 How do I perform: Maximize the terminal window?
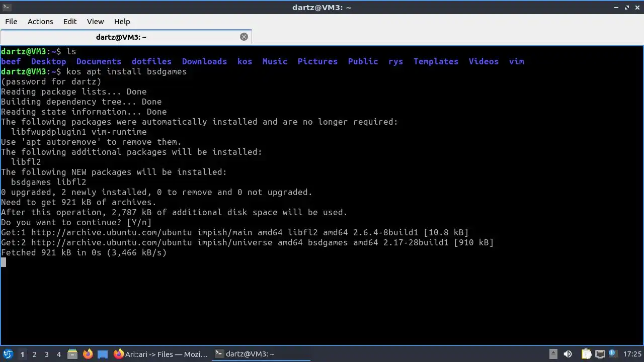click(627, 7)
